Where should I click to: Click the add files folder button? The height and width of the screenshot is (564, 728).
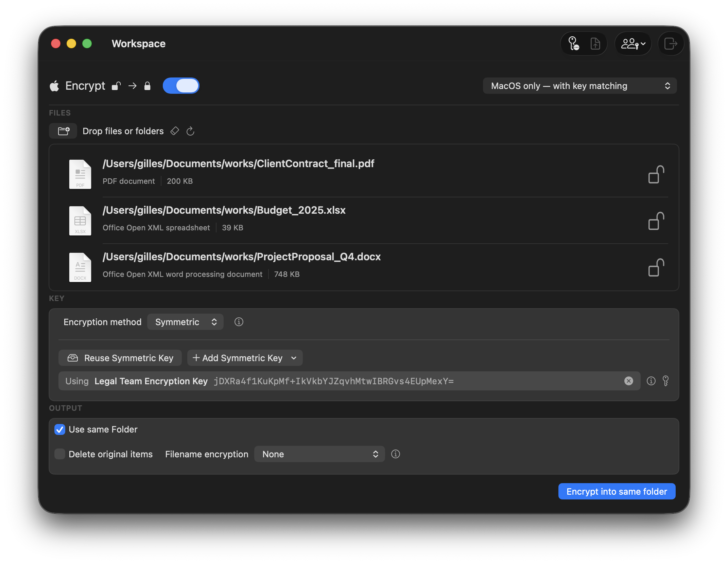pyautogui.click(x=63, y=131)
